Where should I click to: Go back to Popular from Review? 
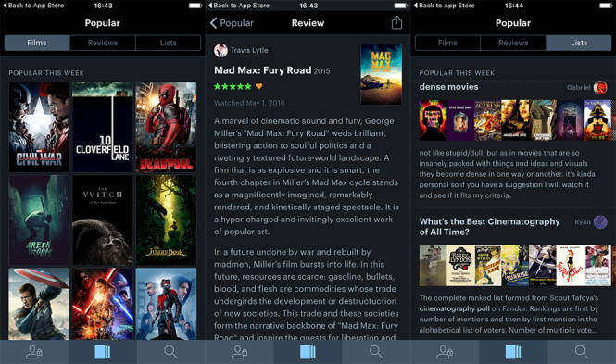pyautogui.click(x=232, y=23)
